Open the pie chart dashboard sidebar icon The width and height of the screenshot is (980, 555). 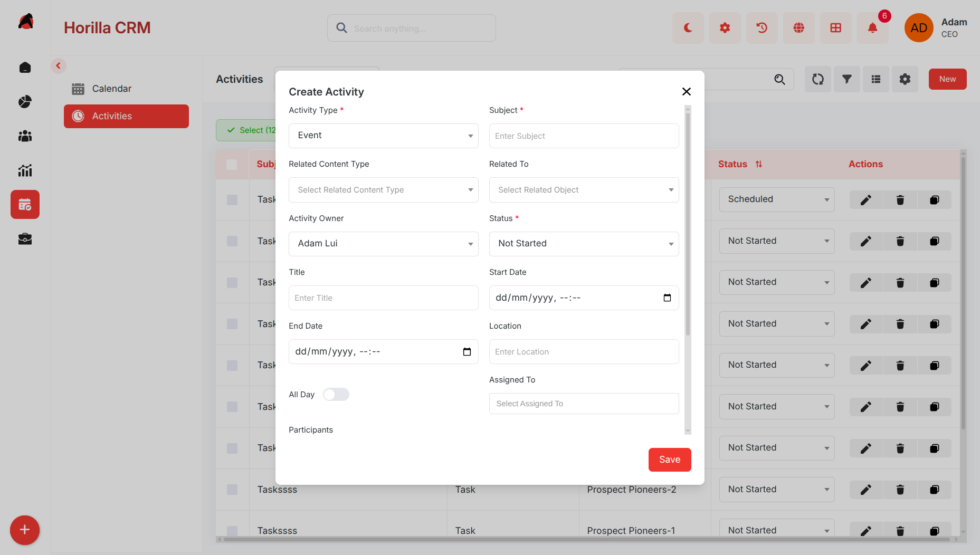[x=25, y=101]
